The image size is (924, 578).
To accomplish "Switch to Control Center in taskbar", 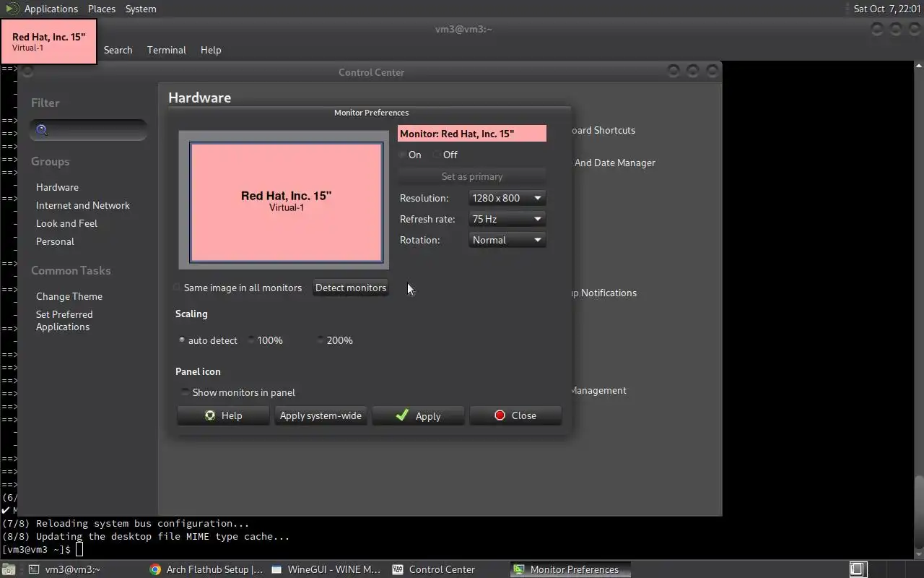I will click(x=448, y=569).
